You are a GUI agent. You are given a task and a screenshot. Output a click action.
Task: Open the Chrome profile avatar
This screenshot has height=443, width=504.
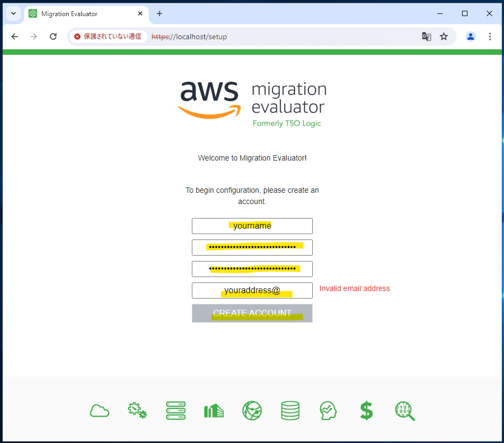tap(471, 37)
